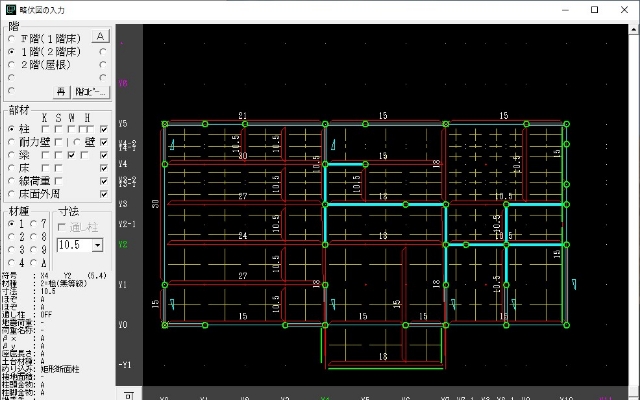This screenshot has height=400, width=640.
Task: Click the magenta Y6 axis label
Action: tap(124, 84)
